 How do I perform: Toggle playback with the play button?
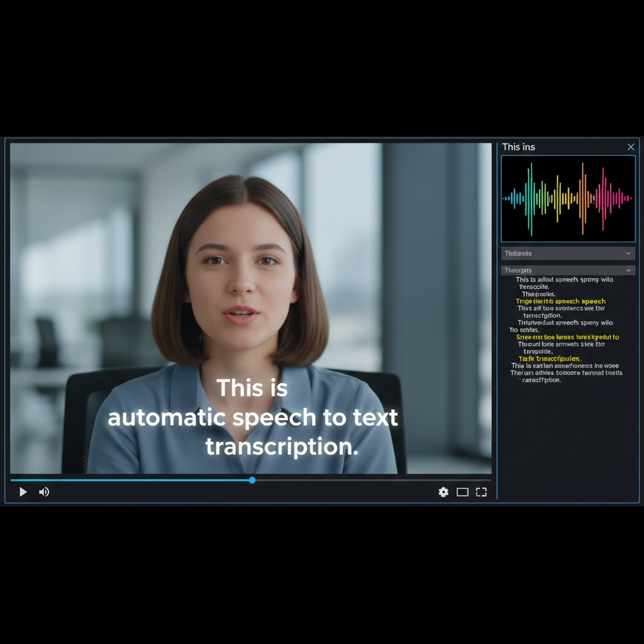tap(23, 492)
